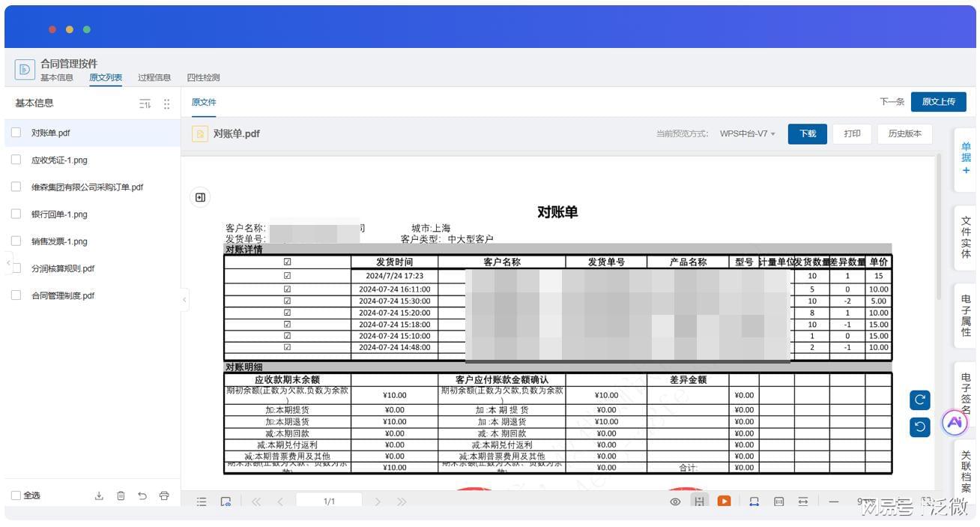Click the page number field showing 1/1

[329, 502]
